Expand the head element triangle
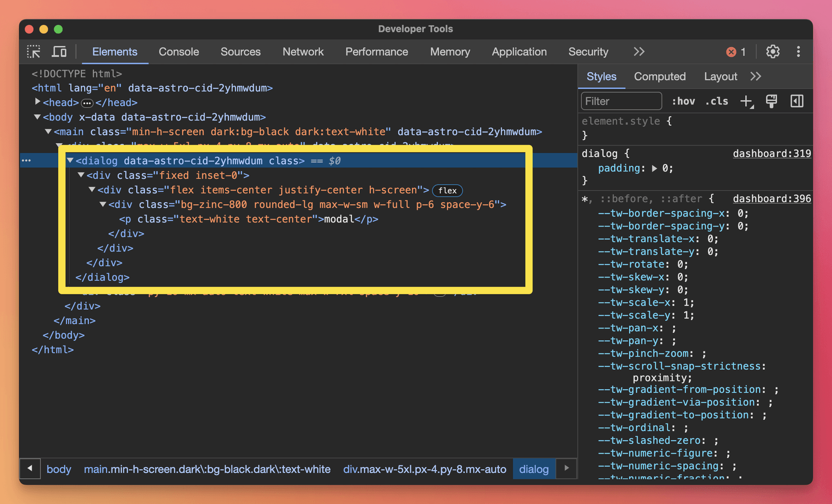This screenshot has width=832, height=504. pos(37,102)
